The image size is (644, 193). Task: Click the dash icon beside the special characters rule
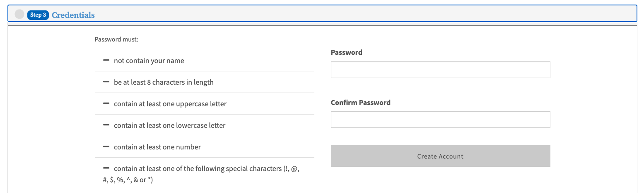[x=106, y=168]
